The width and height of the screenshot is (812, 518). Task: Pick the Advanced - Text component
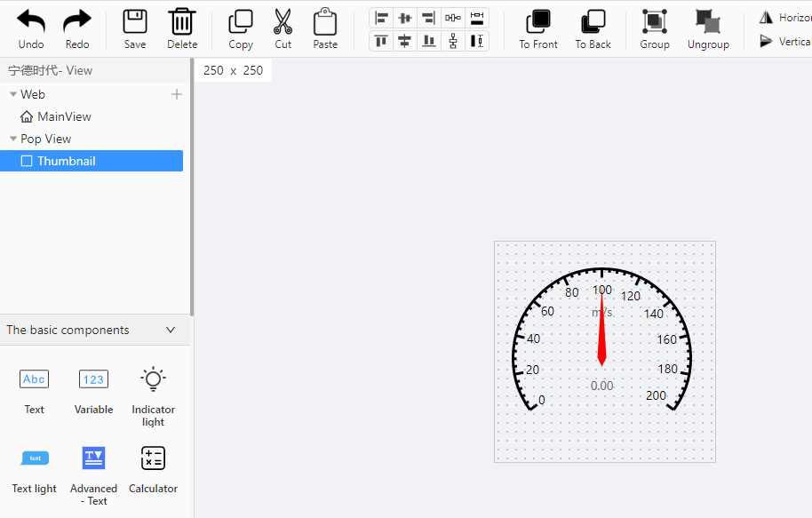pos(94,475)
